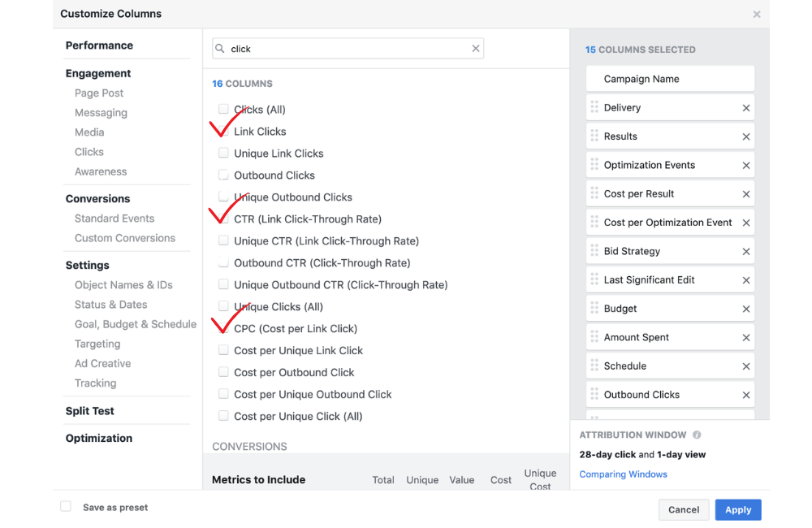Open the Optimization category
812x528 pixels.
98,438
